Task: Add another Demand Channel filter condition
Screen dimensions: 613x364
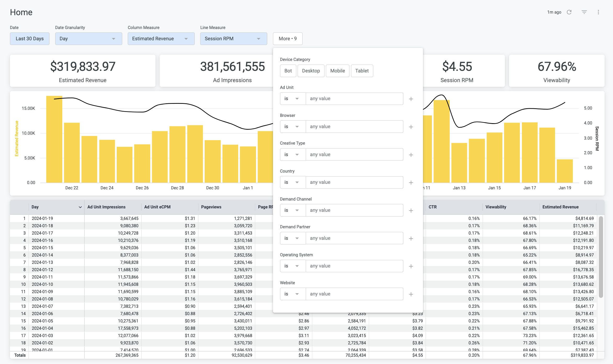Action: coord(411,211)
